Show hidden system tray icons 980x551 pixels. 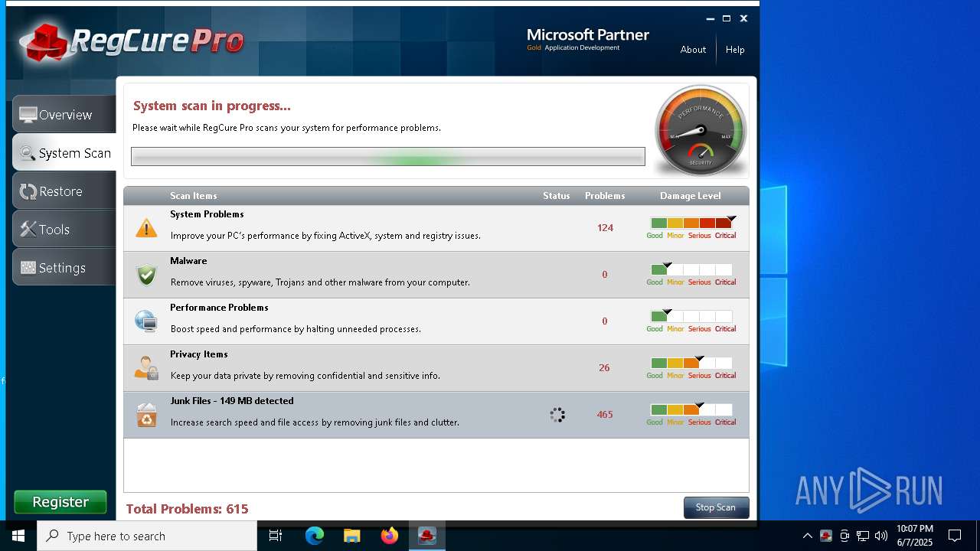(808, 536)
